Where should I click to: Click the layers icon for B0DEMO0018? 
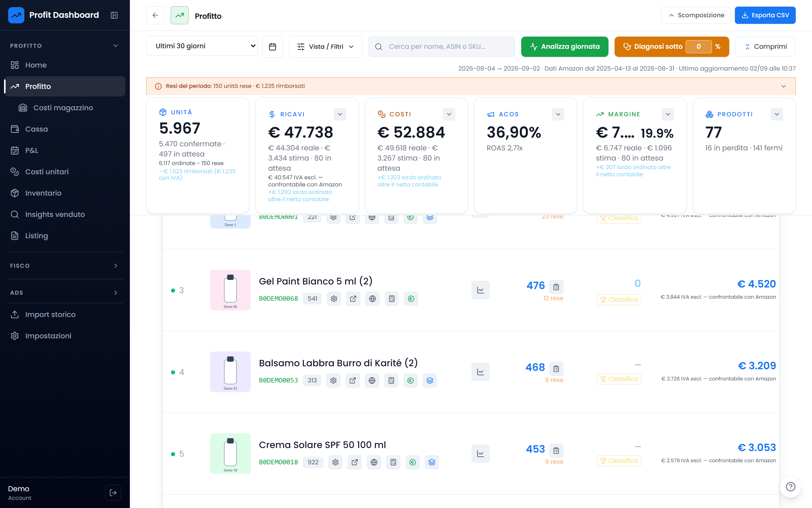[x=432, y=462]
